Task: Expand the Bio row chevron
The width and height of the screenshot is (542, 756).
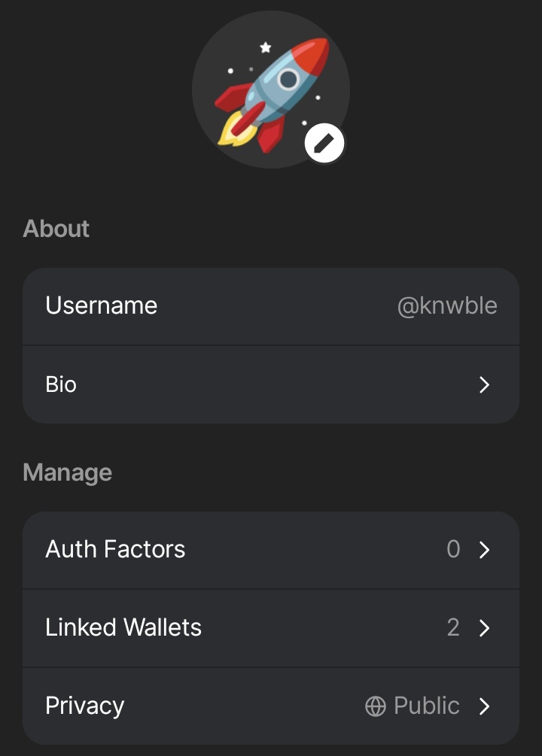Action: (484, 384)
